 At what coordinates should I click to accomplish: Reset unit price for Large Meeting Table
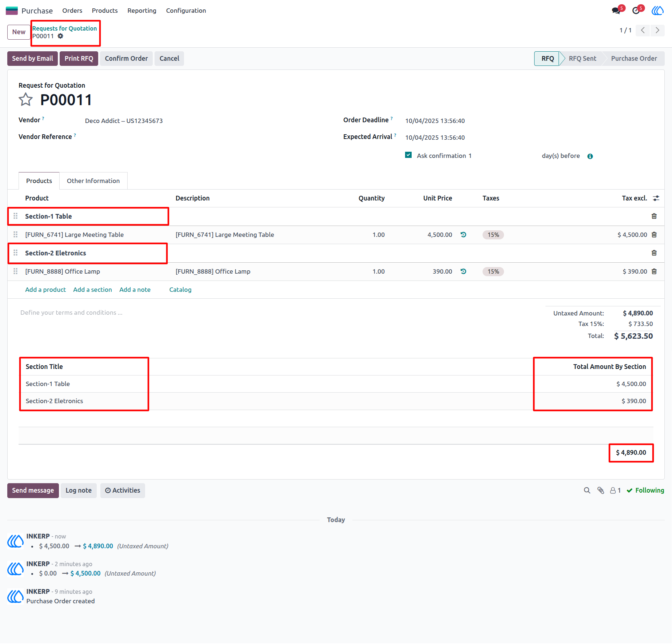tap(463, 235)
